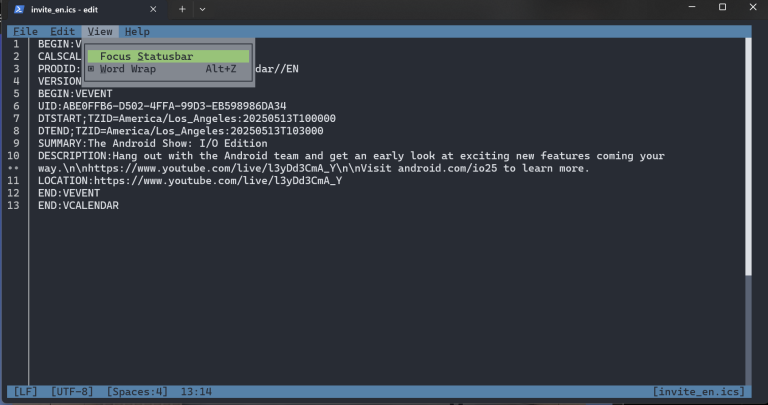
Task: Click the END:VCALENDAR line
Action: pos(78,206)
